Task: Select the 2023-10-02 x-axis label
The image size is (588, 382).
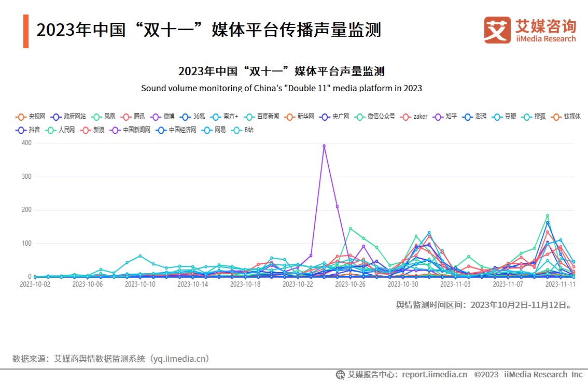Action: pyautogui.click(x=35, y=285)
